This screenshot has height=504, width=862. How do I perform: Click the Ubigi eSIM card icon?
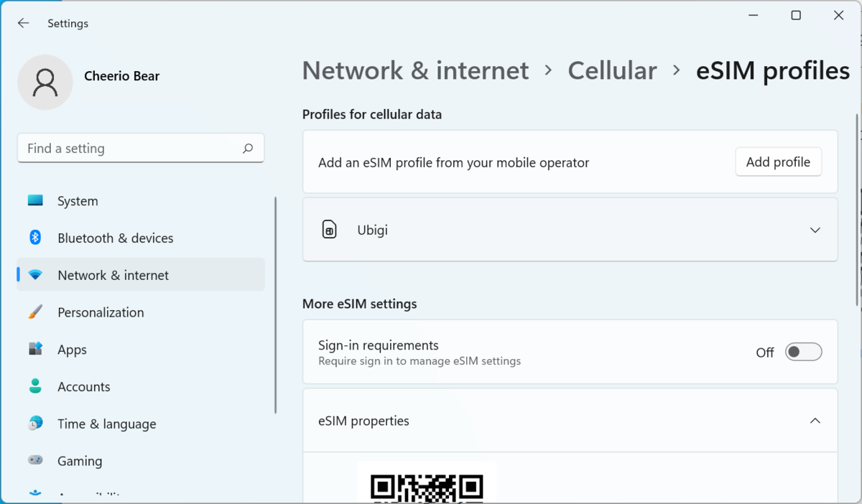coord(329,230)
